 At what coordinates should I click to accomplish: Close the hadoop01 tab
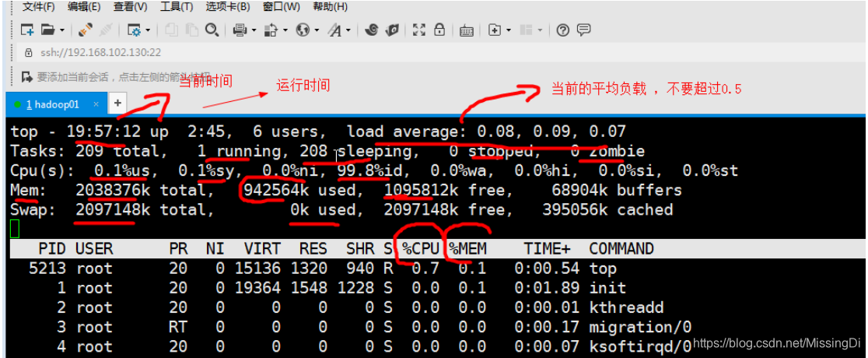point(96,104)
